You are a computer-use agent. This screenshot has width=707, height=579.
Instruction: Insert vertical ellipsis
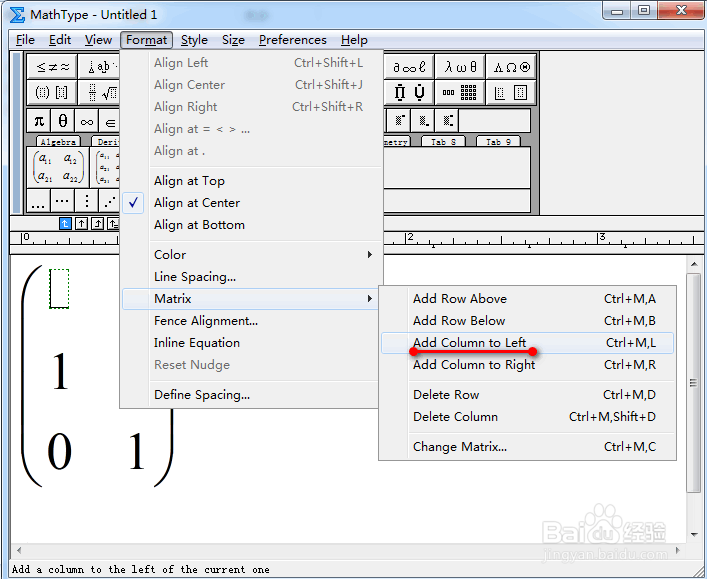(x=86, y=200)
